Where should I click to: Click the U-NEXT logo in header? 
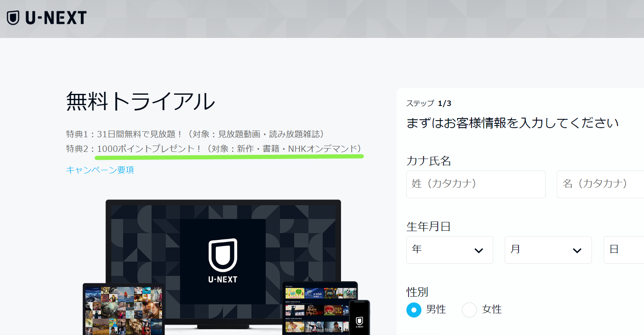pyautogui.click(x=47, y=18)
